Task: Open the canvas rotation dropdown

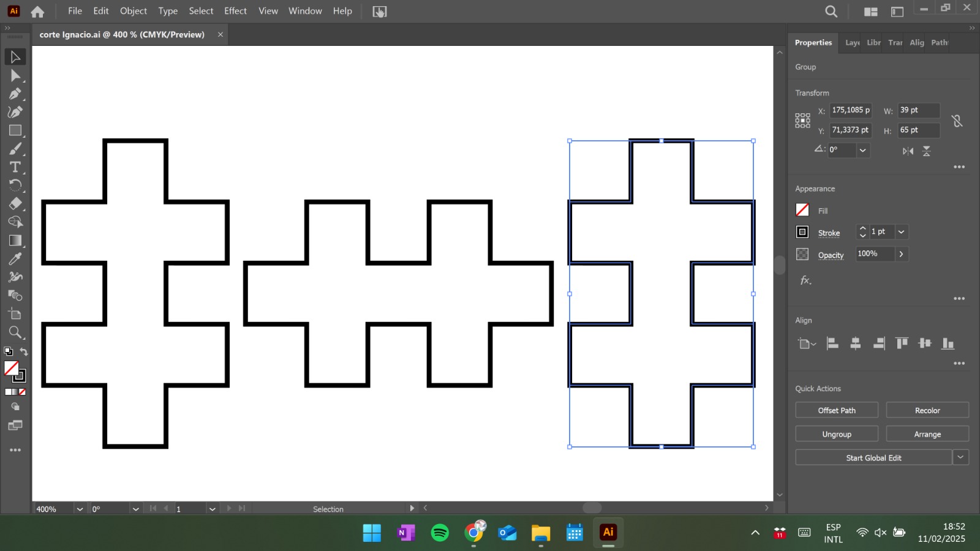Action: click(136, 509)
